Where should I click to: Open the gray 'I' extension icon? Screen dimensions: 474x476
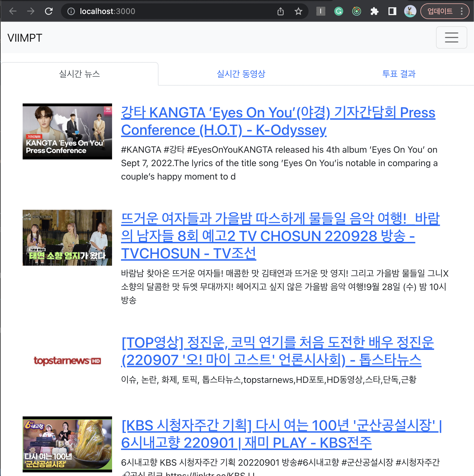tap(321, 11)
